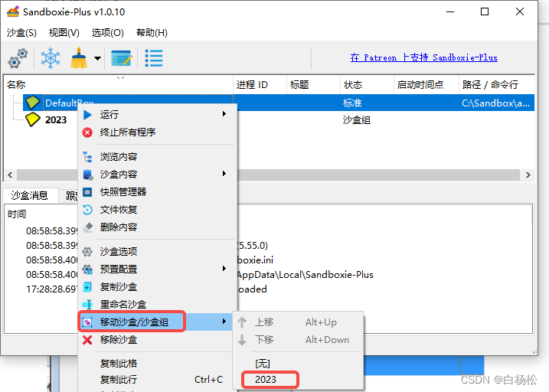Open the 选项(O) menu
The height and width of the screenshot is (392, 549).
click(107, 33)
